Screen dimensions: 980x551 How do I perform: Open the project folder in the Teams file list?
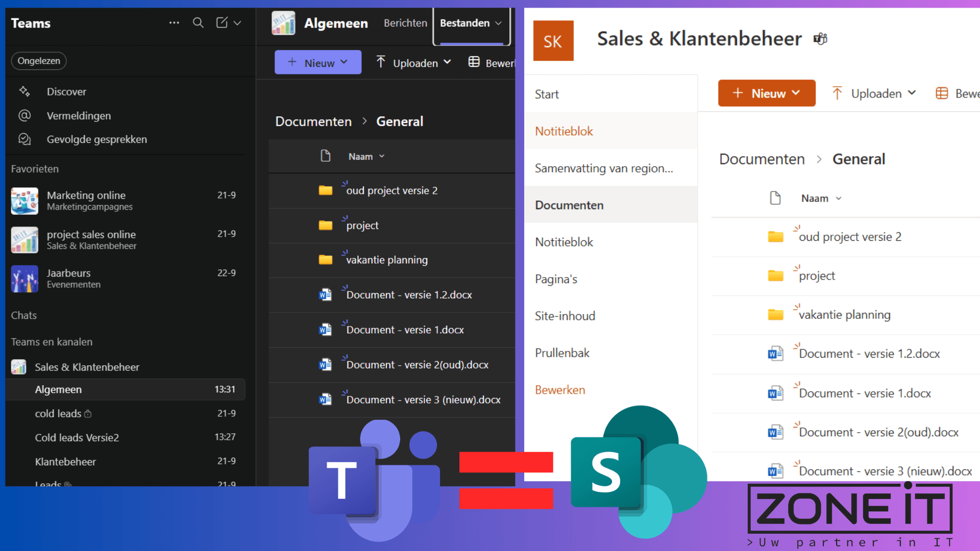[361, 225]
